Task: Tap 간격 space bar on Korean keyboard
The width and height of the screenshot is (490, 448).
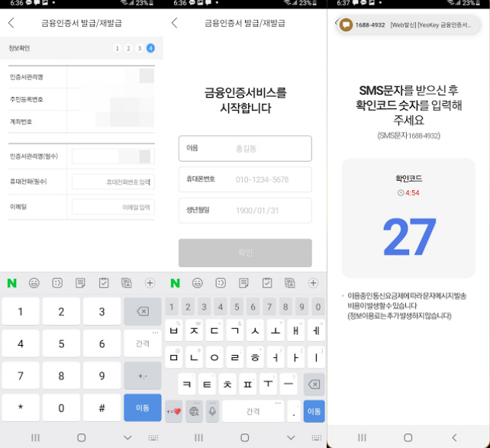Action: 253,411
